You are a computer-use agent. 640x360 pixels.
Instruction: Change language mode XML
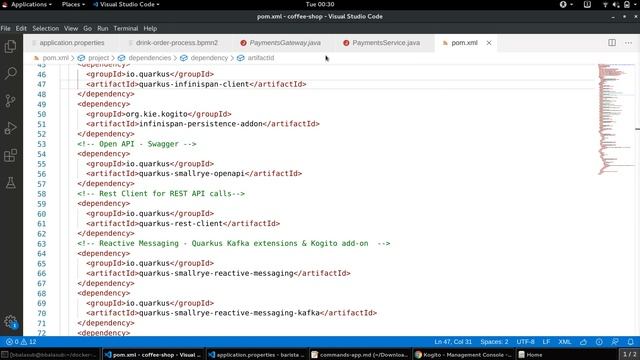(x=564, y=342)
